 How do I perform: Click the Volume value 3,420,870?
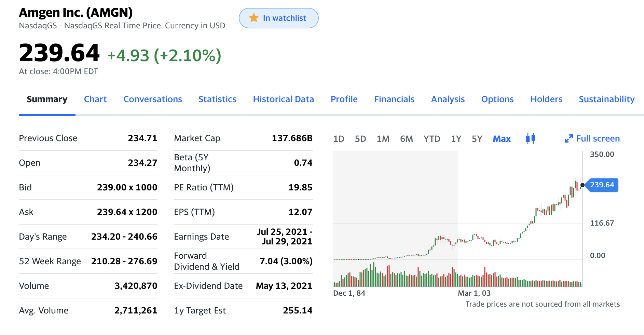(136, 286)
